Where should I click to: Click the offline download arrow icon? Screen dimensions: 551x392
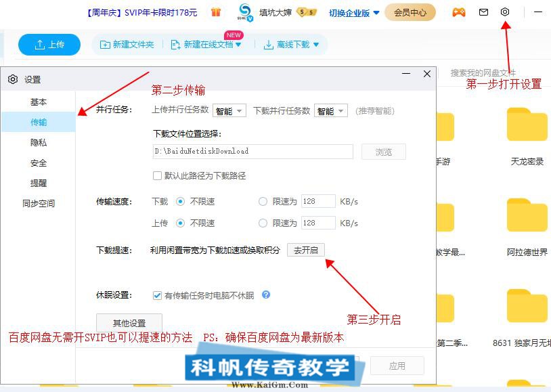(x=268, y=45)
